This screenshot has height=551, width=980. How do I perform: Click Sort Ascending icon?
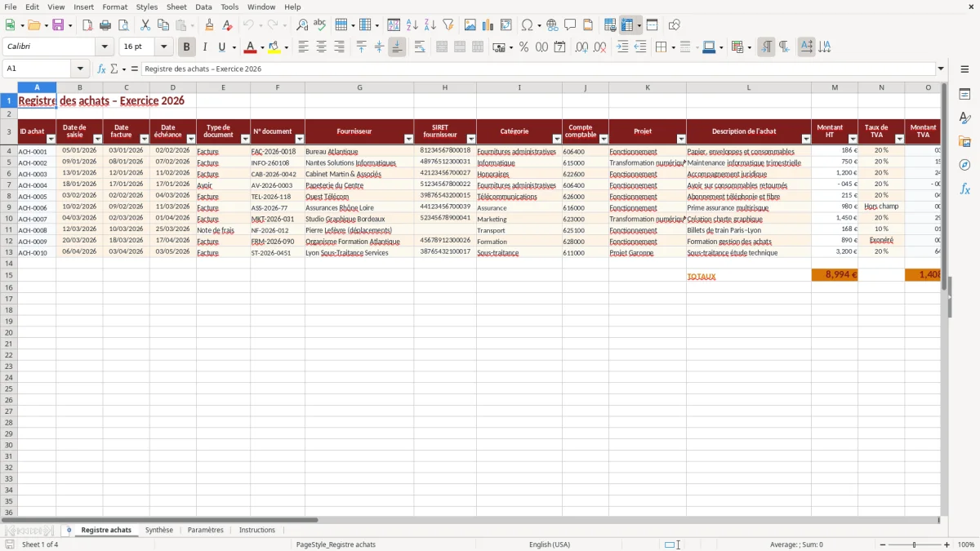[x=412, y=25]
